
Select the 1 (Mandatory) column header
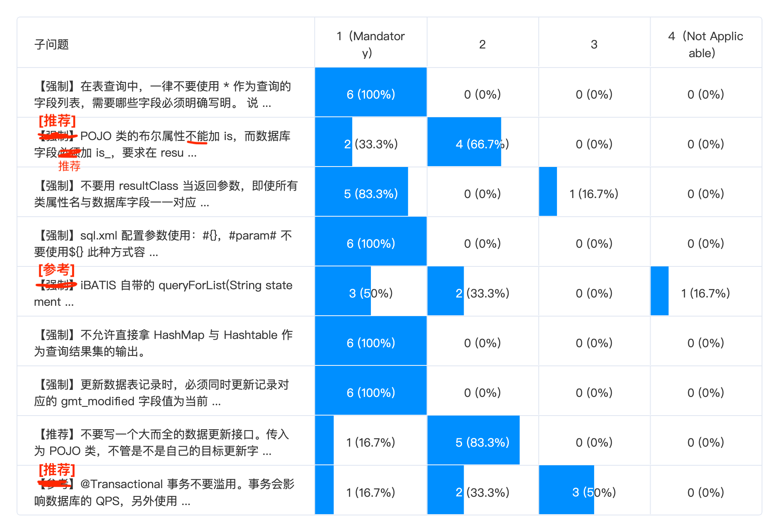pos(370,44)
